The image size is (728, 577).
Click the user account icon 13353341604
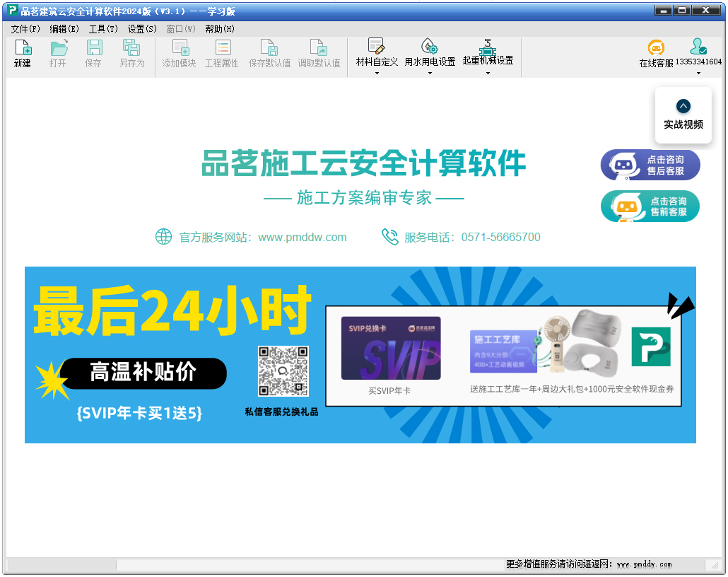pos(698,47)
